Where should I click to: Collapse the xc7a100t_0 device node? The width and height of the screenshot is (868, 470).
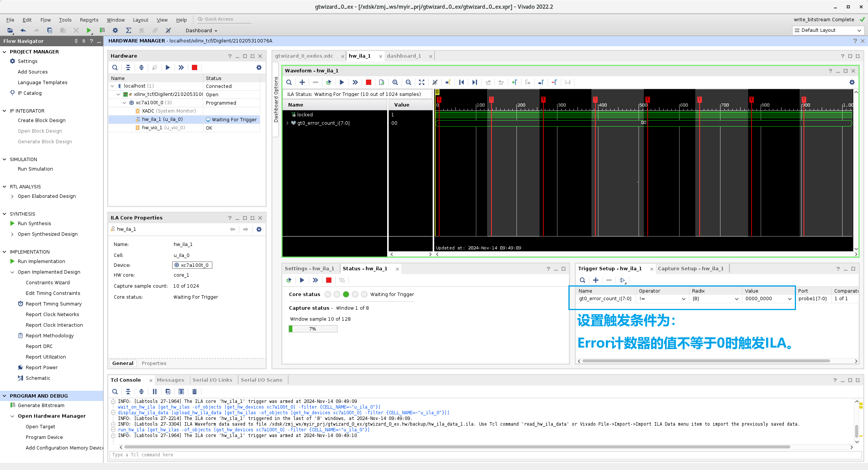tap(124, 103)
